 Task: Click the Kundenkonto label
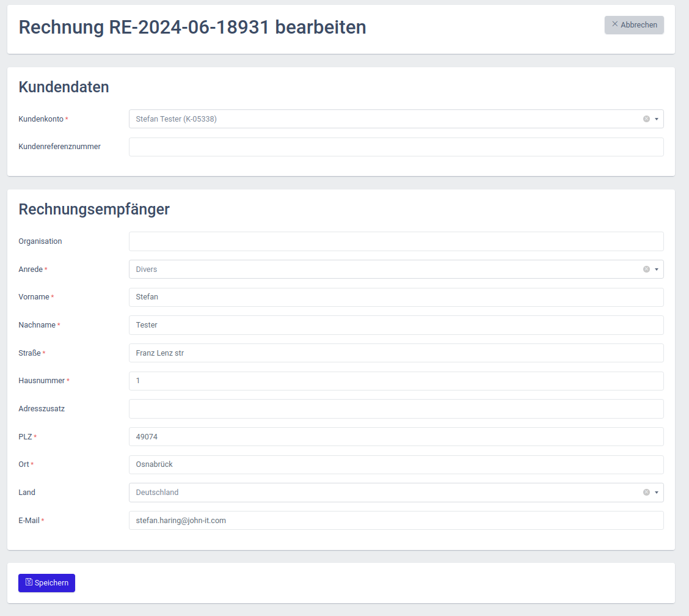pyautogui.click(x=41, y=119)
